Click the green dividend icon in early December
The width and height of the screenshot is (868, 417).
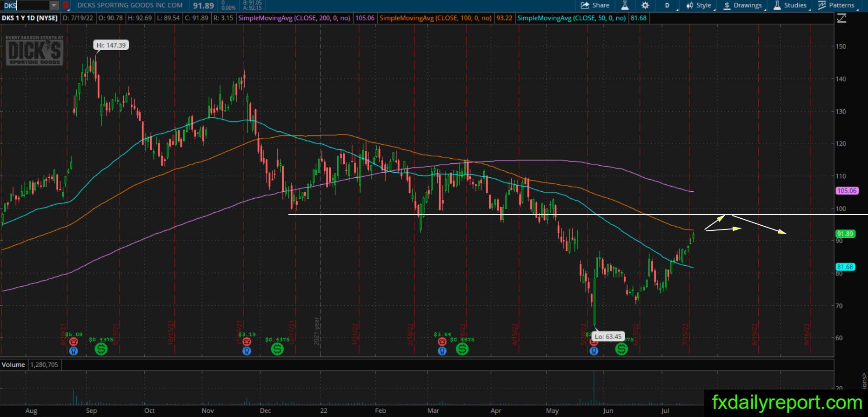[x=277, y=349]
